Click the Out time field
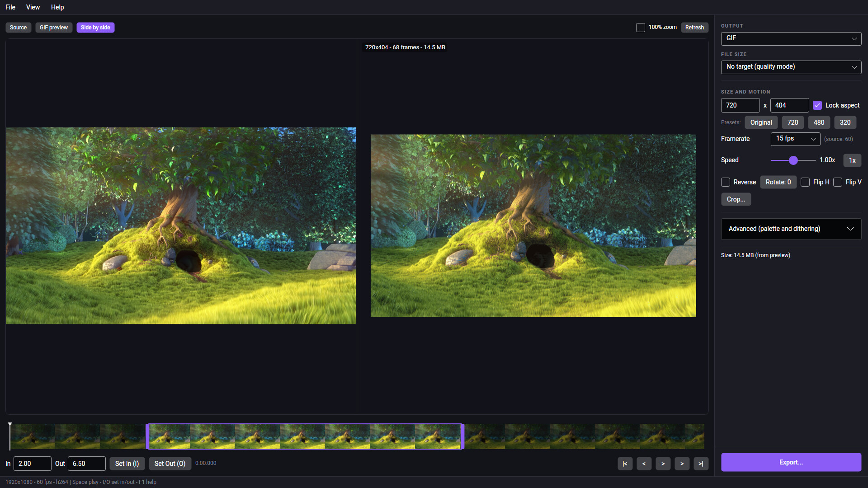 pos(87,464)
